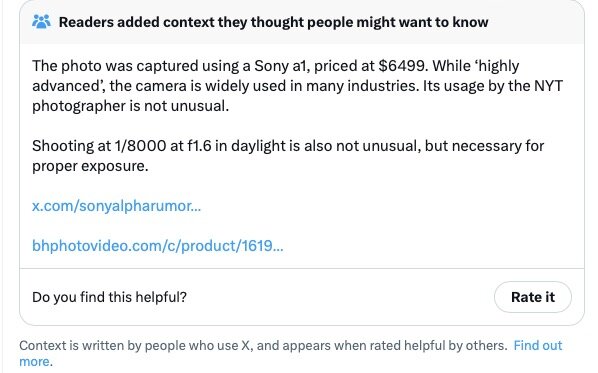Viewport: 598px width, 373px height.
Task: Click the Rate it button
Action: [532, 297]
